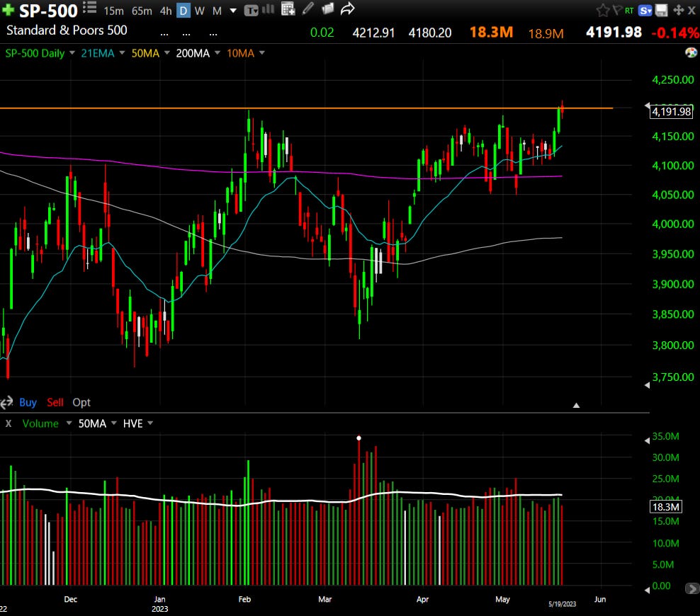Click the add data panel table icon

click(288, 9)
